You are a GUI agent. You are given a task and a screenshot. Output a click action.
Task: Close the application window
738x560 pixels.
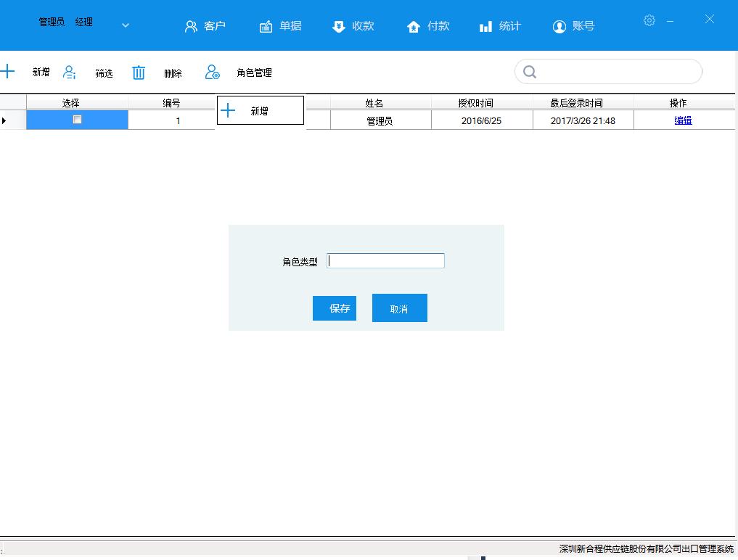(x=709, y=19)
